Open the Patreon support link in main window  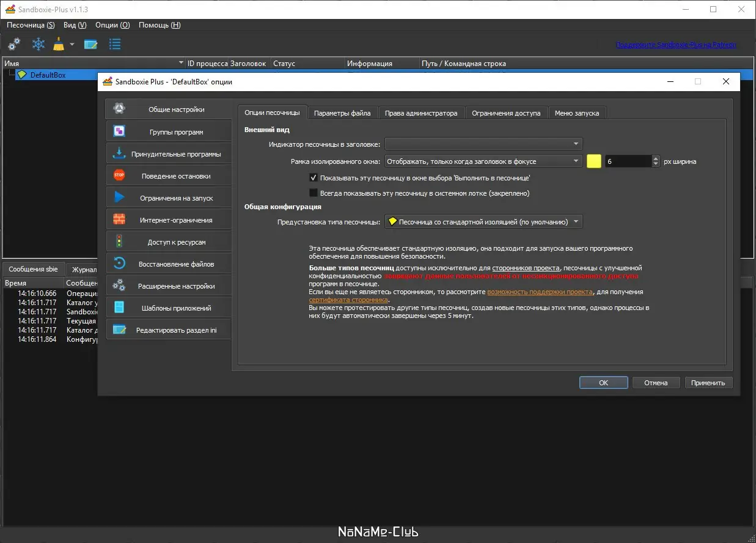(675, 45)
